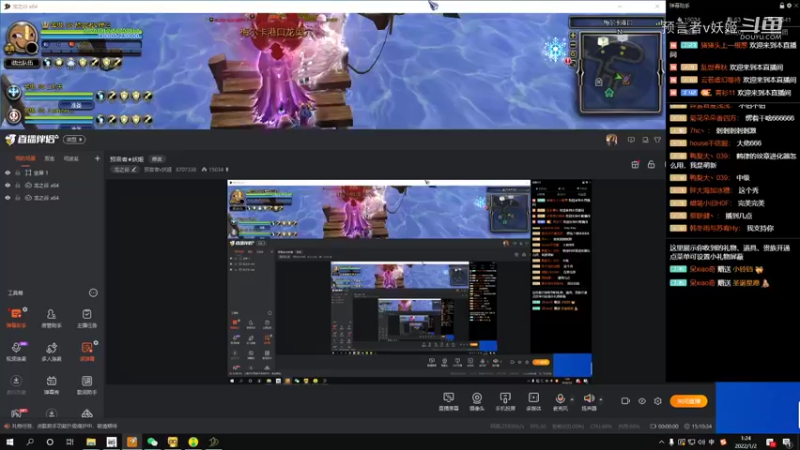The width and height of the screenshot is (800, 450).
Task: Open Task View on taskbar
Action: coord(70,442)
